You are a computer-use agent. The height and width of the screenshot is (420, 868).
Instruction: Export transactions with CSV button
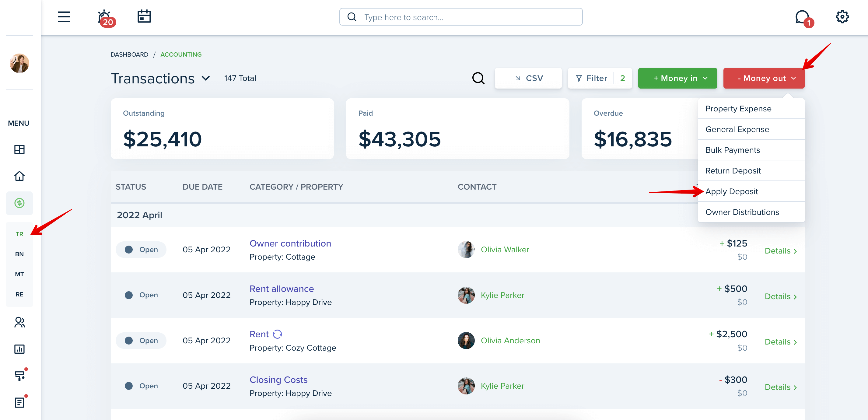click(x=528, y=78)
